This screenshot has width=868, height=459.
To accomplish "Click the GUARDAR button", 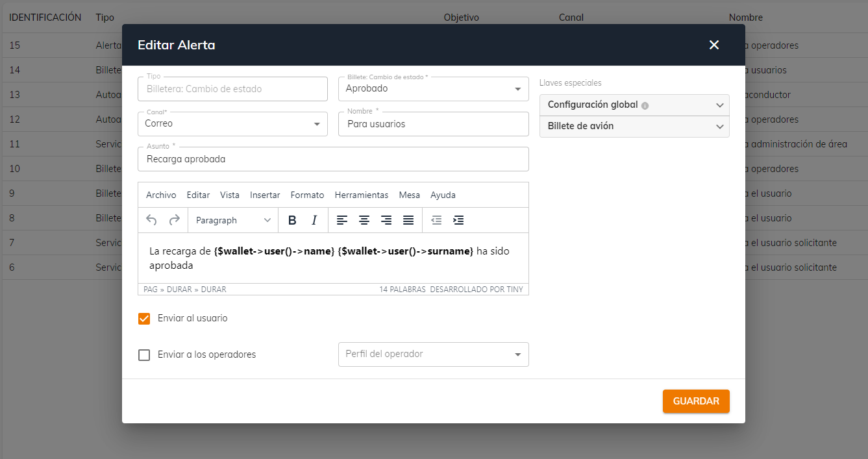I will coord(696,401).
